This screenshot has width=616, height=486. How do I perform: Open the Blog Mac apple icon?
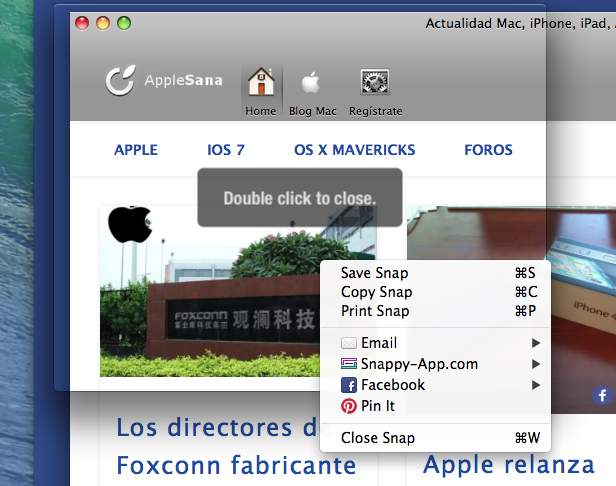[x=311, y=83]
